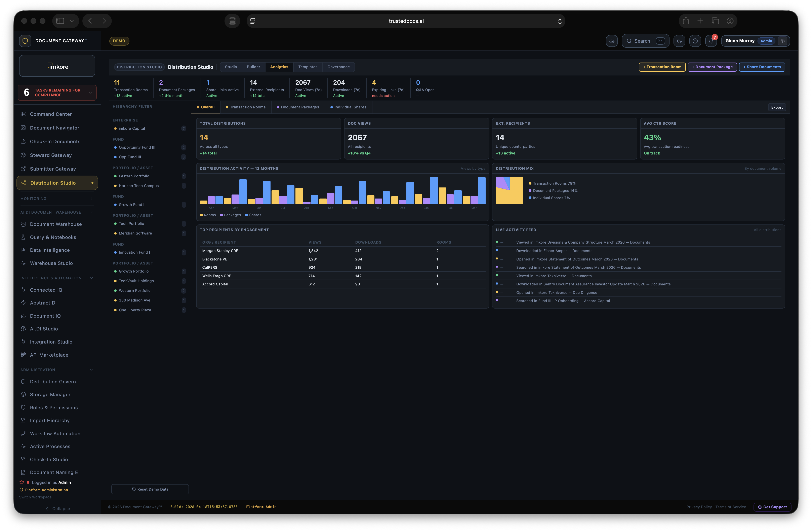
Task: Click Submitter Gateway icon
Action: point(23,169)
